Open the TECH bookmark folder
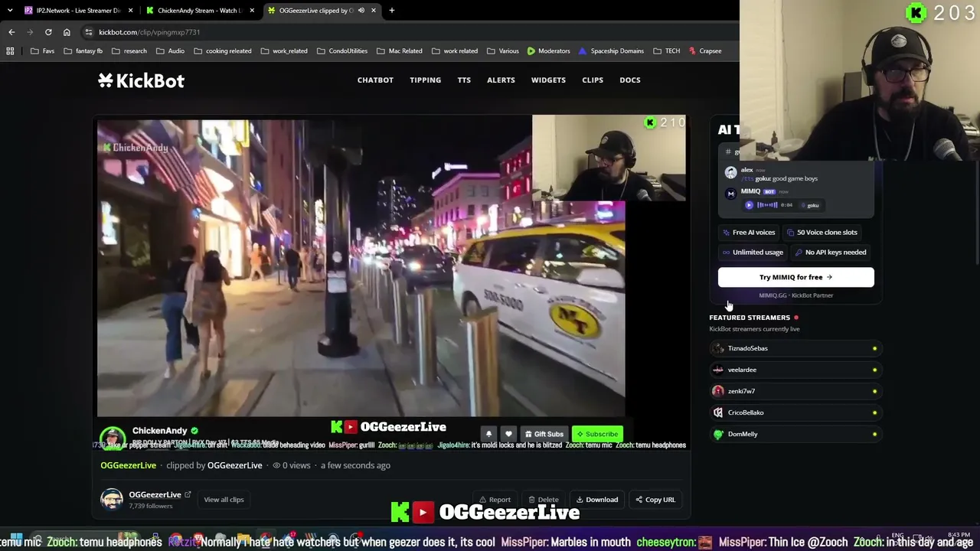980x551 pixels. tap(667, 51)
